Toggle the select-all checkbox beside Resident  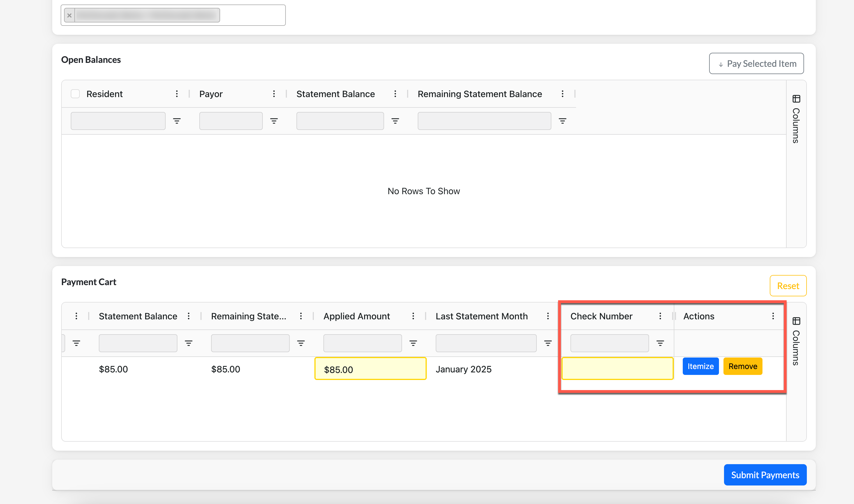tap(75, 94)
